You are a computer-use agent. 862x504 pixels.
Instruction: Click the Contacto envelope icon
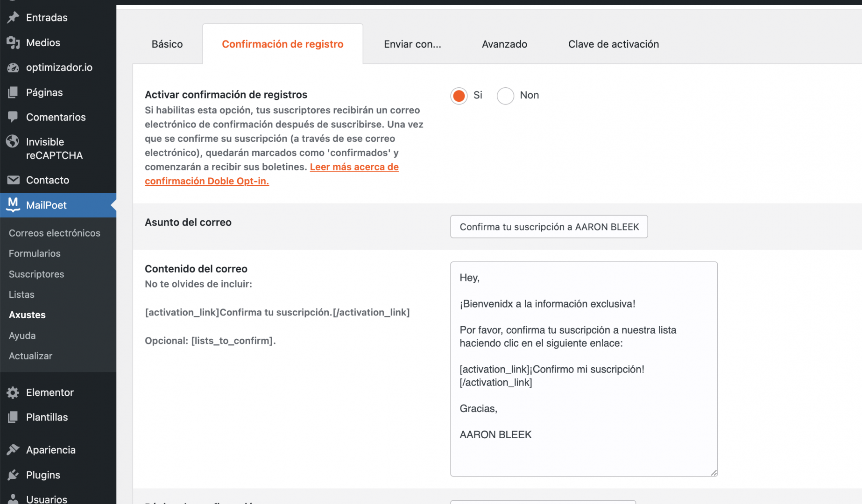point(13,180)
